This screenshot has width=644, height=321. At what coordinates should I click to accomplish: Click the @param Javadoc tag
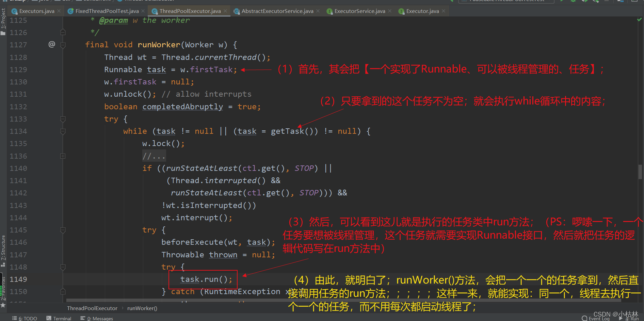pos(113,20)
